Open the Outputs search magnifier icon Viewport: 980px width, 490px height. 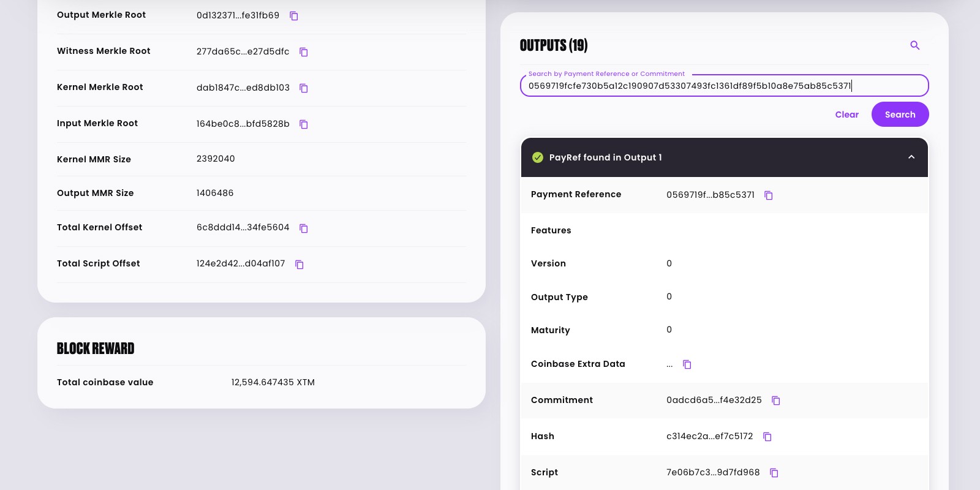(x=915, y=45)
